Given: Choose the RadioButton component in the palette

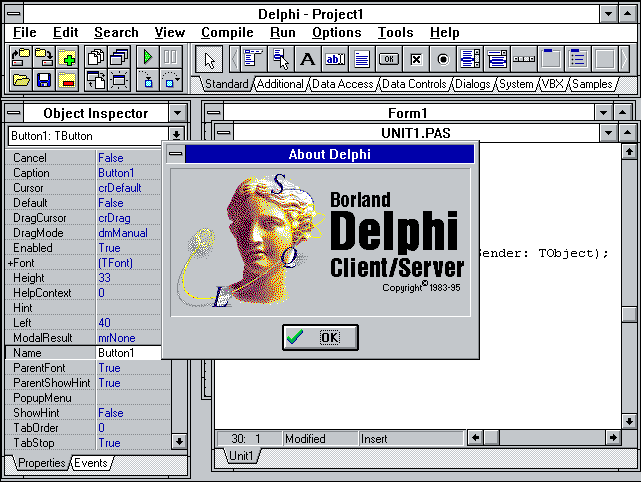Looking at the screenshot, I should [443, 59].
